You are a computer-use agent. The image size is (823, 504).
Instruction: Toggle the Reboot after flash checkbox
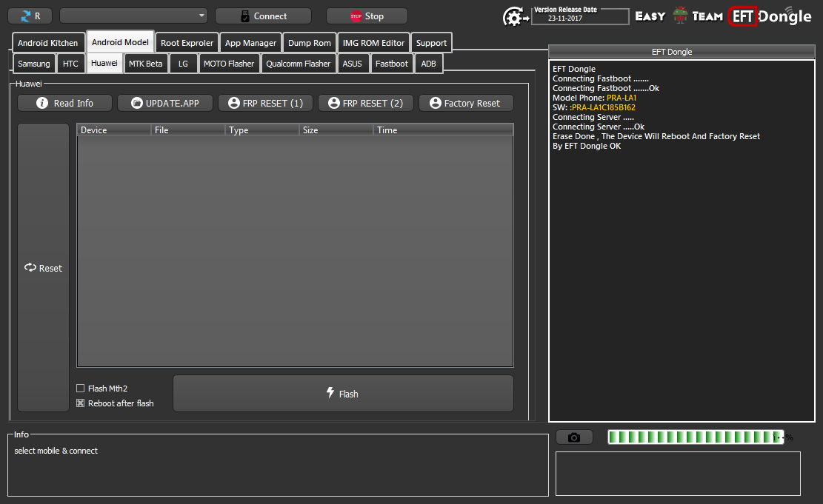point(80,403)
